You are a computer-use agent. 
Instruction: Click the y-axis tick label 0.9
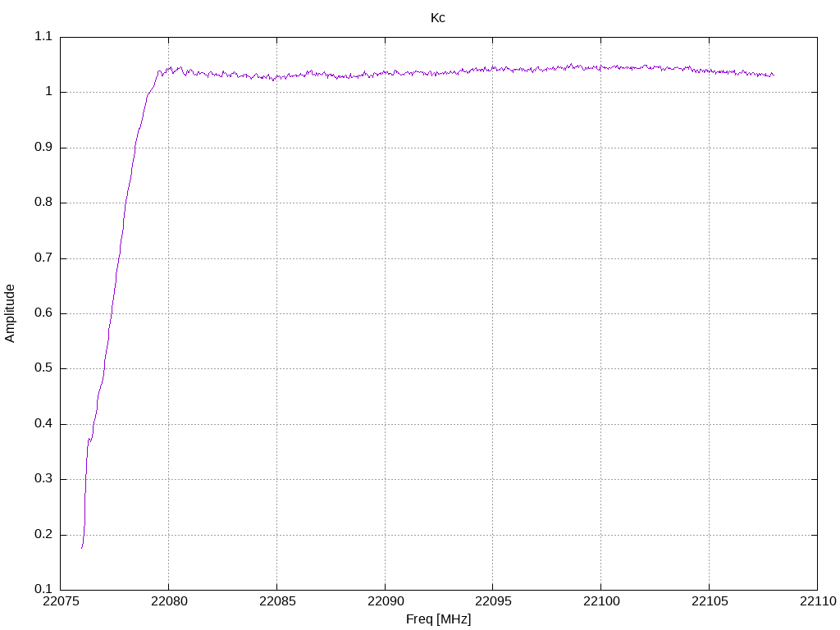(43, 148)
